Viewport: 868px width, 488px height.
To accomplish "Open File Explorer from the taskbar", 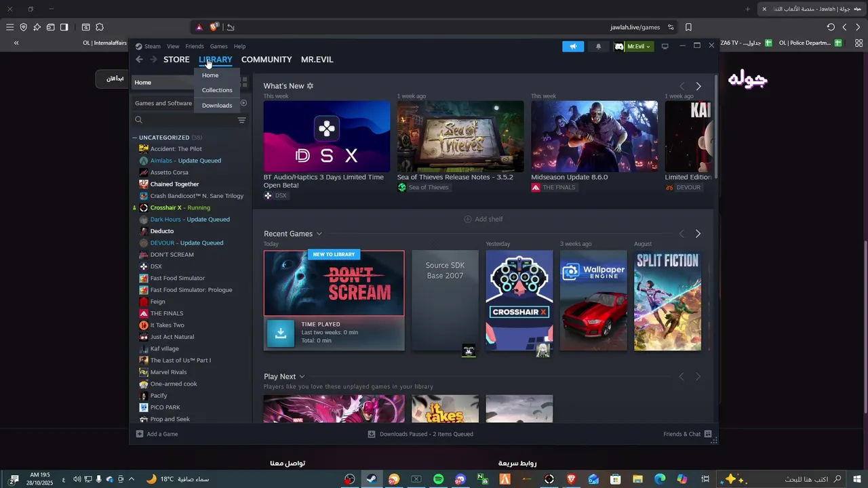I will [637, 479].
